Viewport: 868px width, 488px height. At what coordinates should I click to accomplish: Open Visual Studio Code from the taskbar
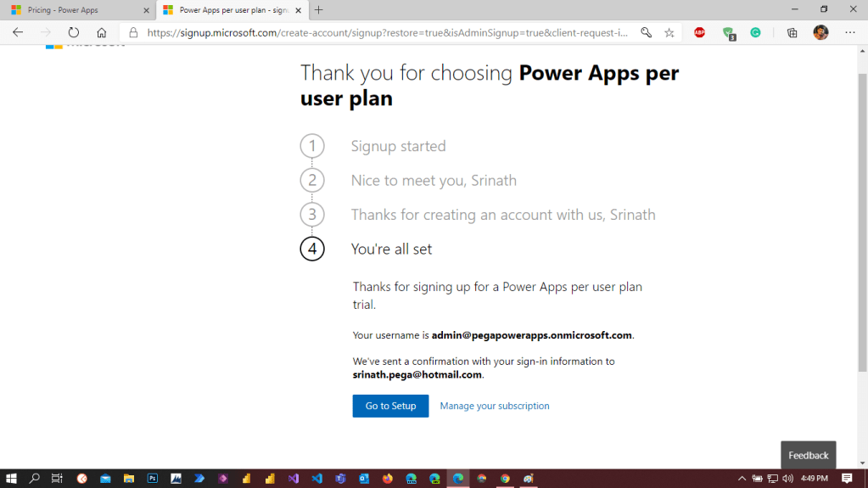tap(316, 479)
